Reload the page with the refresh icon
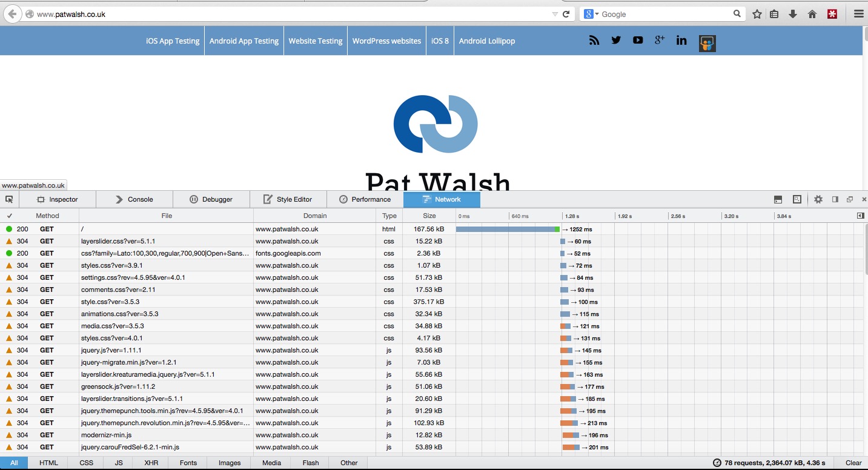The width and height of the screenshot is (868, 470). point(566,14)
